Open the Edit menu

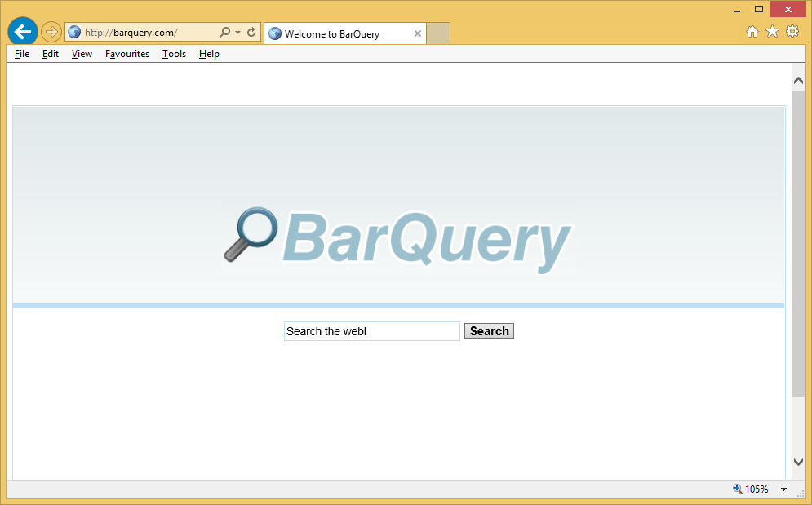51,54
